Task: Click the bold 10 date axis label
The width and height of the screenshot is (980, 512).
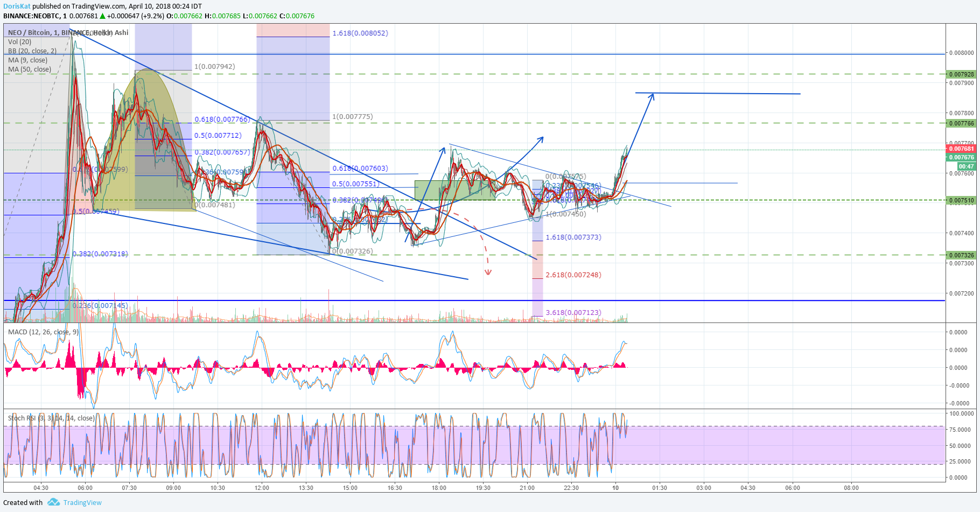Action: click(615, 488)
